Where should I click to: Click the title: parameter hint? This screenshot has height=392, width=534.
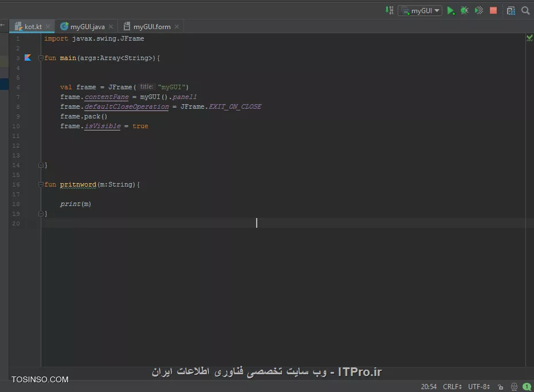147,87
